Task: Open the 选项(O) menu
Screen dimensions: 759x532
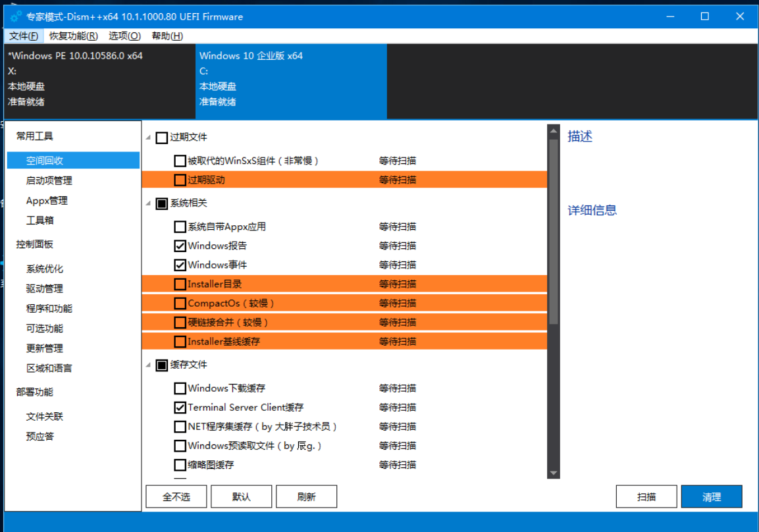Action: 124,36
